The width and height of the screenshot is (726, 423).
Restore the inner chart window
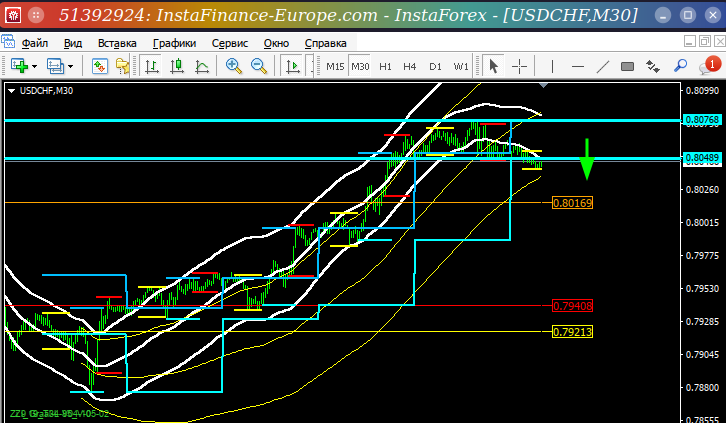[x=705, y=42]
